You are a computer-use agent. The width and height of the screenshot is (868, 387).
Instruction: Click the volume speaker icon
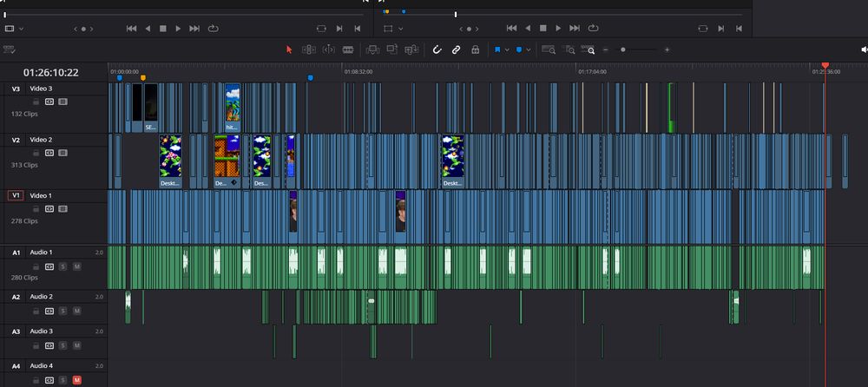[865, 49]
